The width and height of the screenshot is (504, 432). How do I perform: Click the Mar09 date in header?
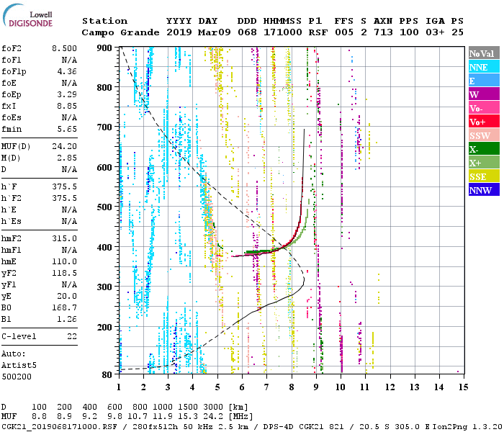point(214,32)
